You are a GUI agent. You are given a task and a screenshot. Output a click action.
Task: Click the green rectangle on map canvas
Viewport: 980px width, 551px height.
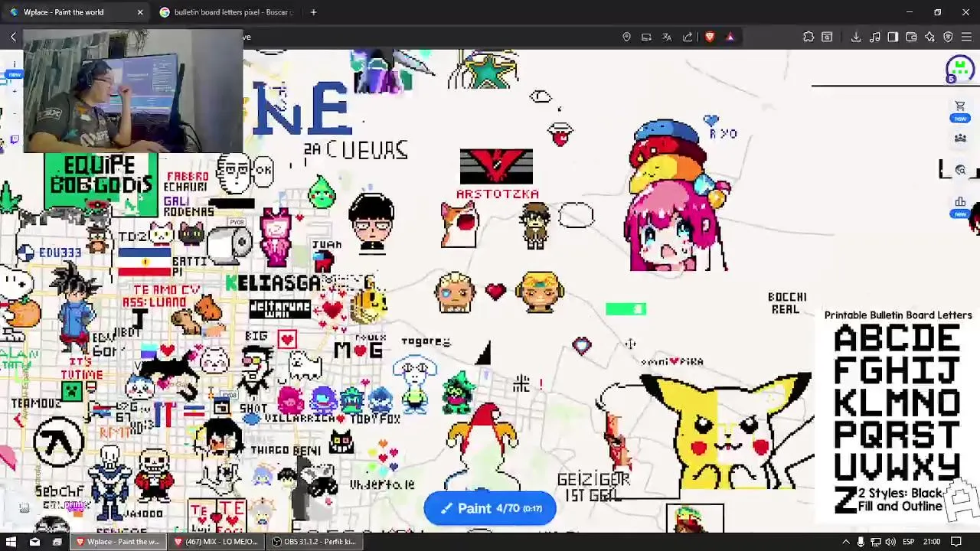click(626, 309)
